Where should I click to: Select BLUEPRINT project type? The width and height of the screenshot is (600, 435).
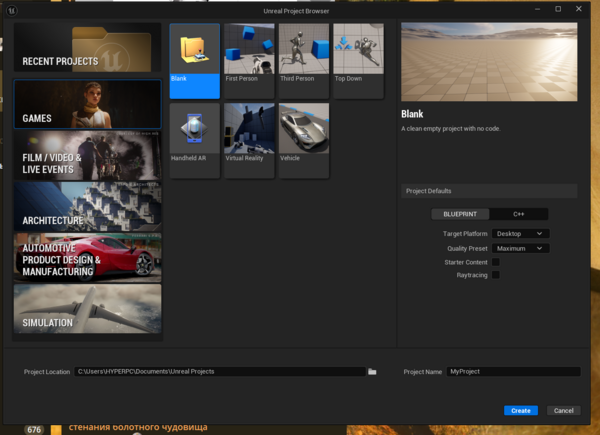pyautogui.click(x=461, y=214)
